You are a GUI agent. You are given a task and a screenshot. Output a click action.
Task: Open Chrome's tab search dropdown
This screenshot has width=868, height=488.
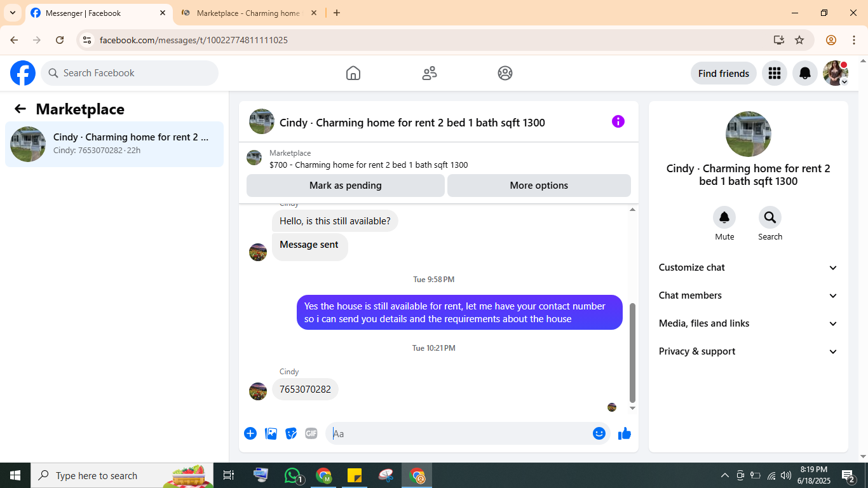tap(13, 13)
